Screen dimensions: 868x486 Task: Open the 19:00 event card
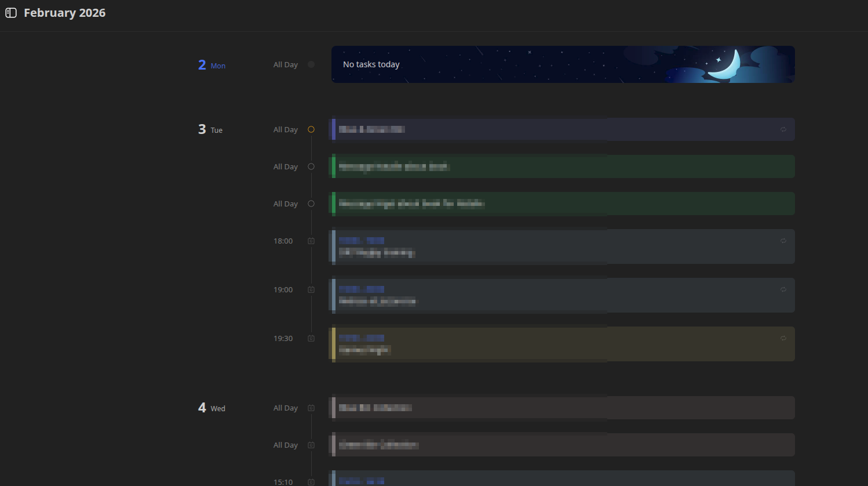(x=562, y=295)
